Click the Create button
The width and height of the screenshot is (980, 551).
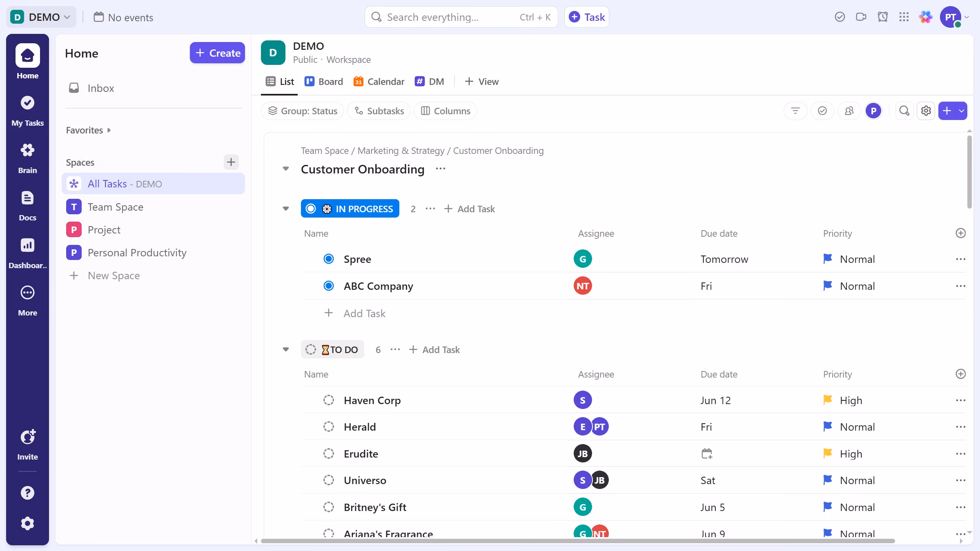pos(217,53)
